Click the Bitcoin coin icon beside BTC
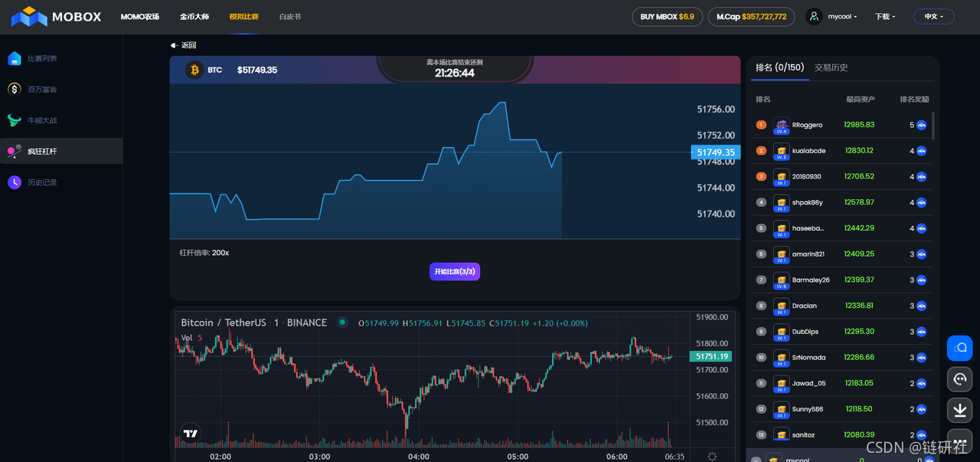This screenshot has width=980, height=462. (x=194, y=70)
